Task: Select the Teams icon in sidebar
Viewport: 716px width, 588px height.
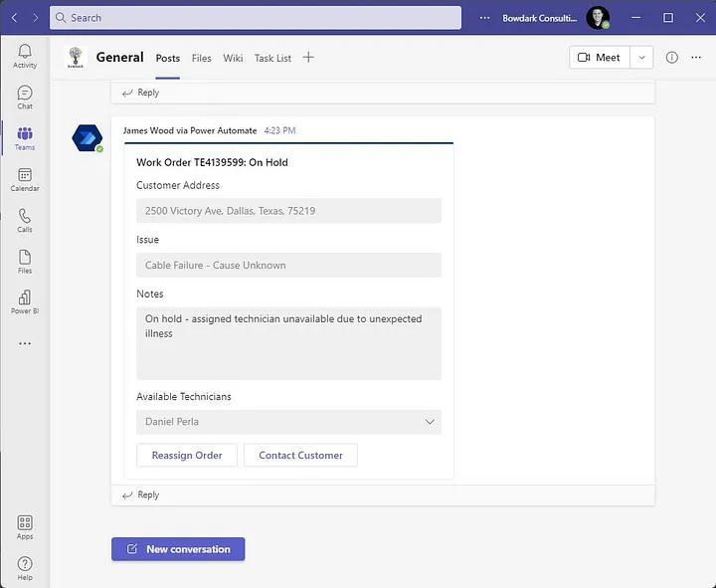Action: pyautogui.click(x=25, y=138)
